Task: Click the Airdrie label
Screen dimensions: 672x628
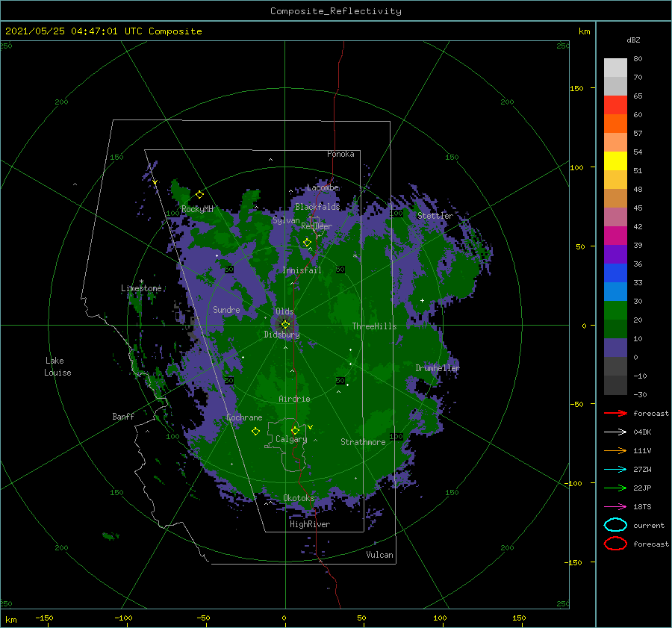Action: point(294,399)
